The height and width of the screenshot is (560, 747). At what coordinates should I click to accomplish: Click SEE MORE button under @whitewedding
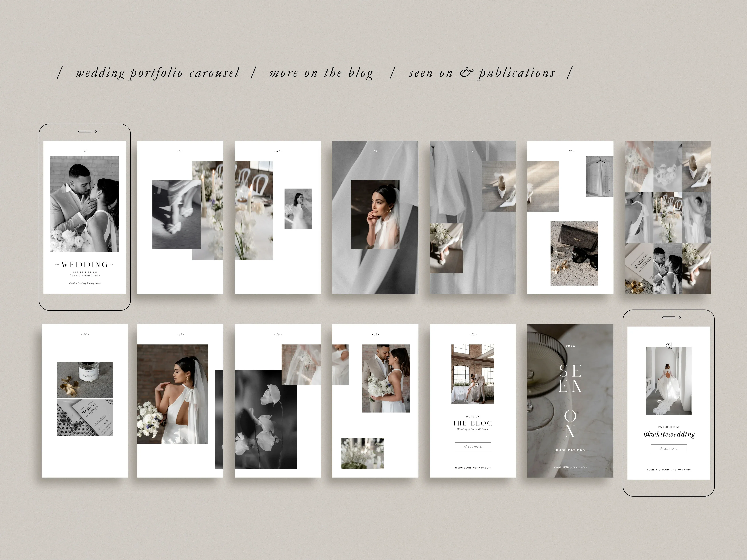[669, 449]
